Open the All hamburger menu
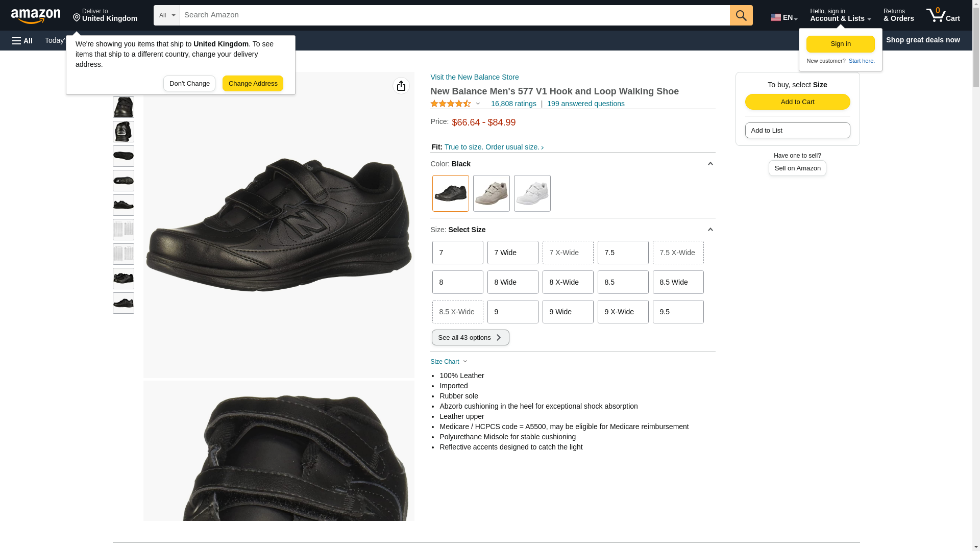Screen dimensions: 980x551 point(22,40)
